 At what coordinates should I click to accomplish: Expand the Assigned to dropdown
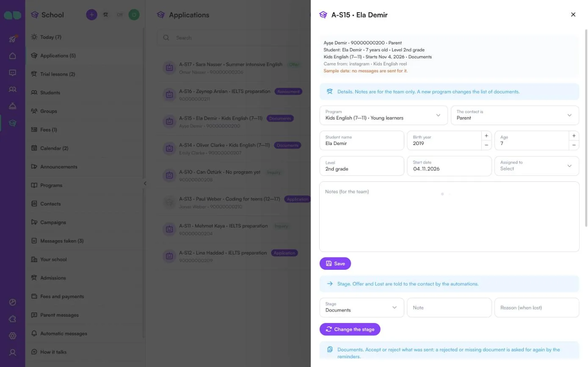click(537, 166)
